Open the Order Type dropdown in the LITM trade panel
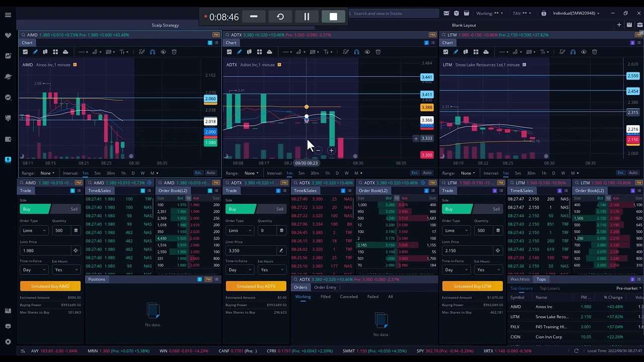Image resolution: width=644 pixels, height=362 pixels. [456, 230]
